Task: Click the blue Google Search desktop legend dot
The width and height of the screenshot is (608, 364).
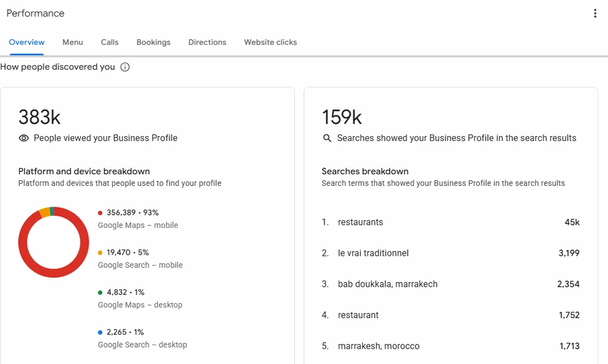Action: (100, 332)
